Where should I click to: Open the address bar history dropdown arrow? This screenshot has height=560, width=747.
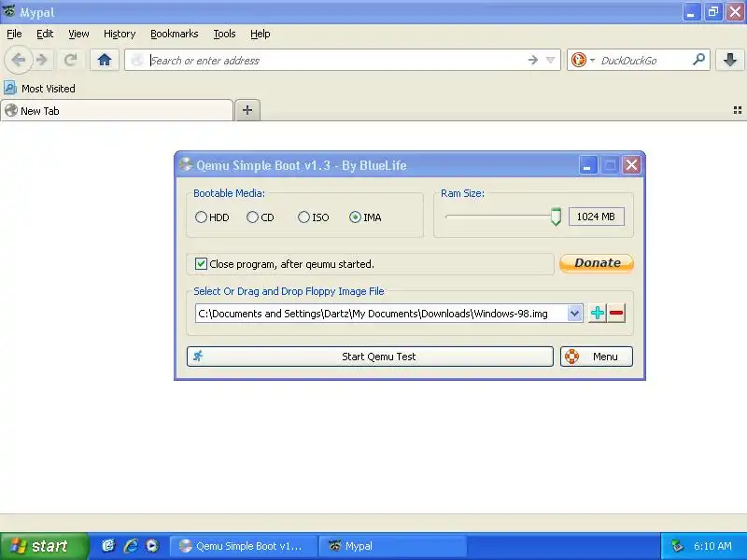click(550, 60)
